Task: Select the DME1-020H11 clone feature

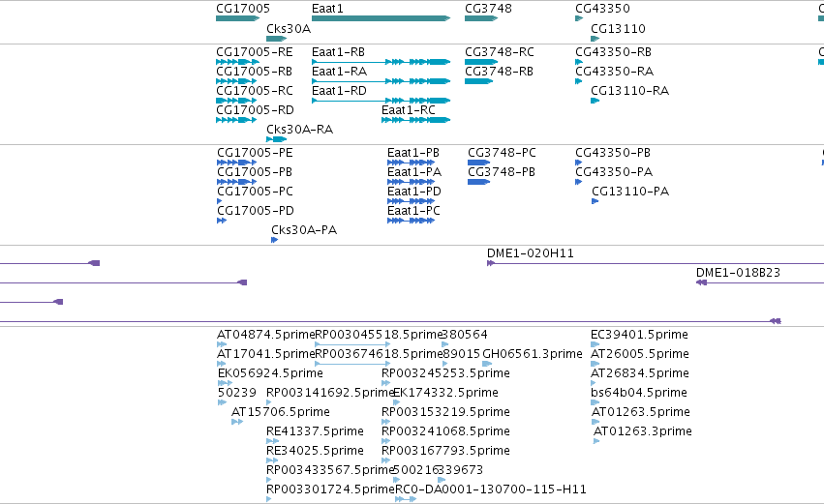Action: coord(656,263)
